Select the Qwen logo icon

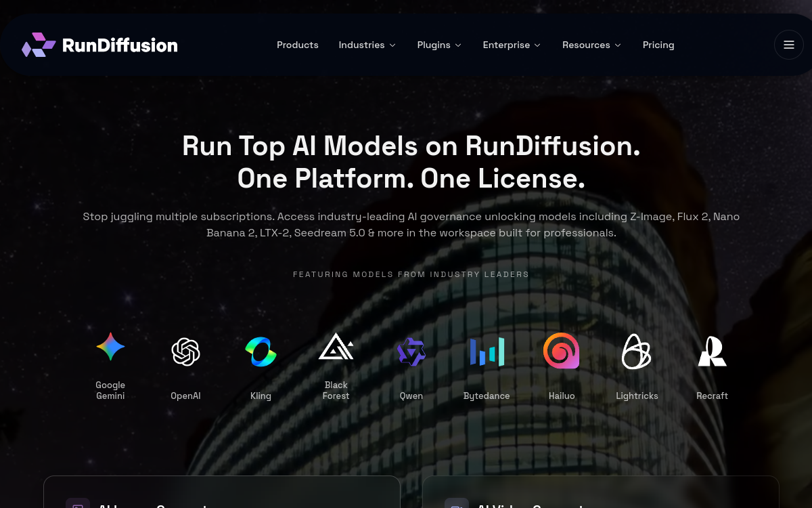[x=411, y=352]
